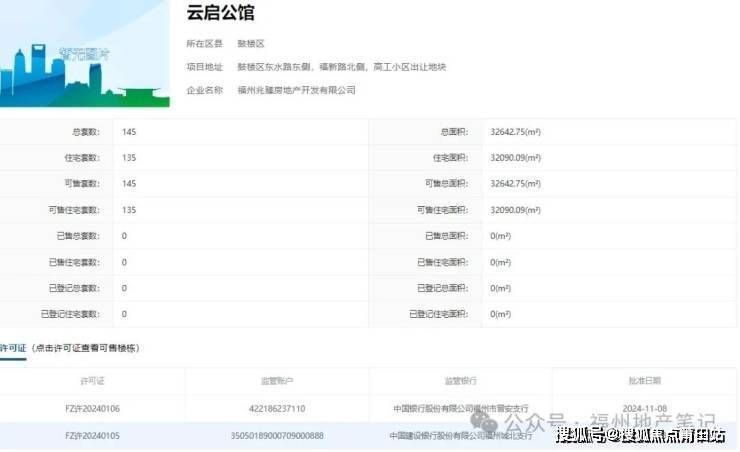Select account number 35050189000709000888
This screenshot has height=452, width=740.
click(277, 436)
